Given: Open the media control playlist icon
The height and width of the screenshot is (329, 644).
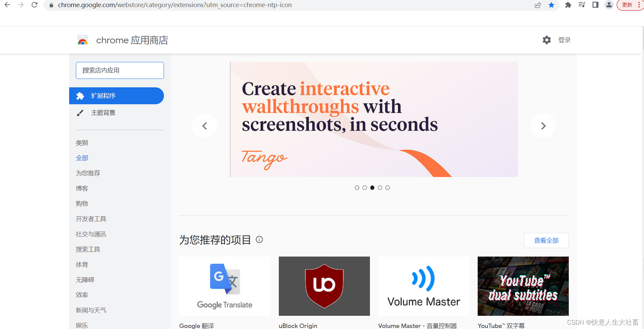Looking at the screenshot, I should (x=582, y=5).
